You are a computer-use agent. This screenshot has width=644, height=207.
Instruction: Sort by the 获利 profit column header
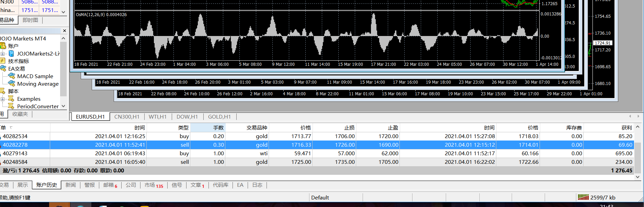click(626, 127)
